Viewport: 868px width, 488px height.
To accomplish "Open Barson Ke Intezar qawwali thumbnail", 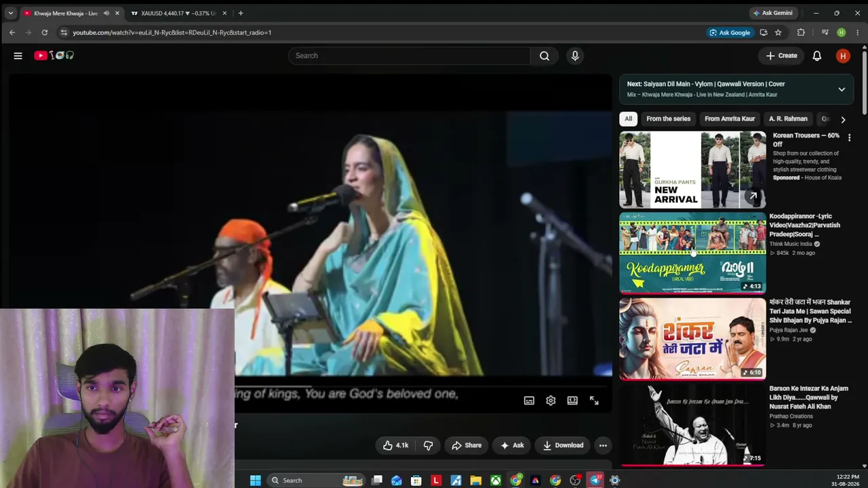I will coord(692,425).
